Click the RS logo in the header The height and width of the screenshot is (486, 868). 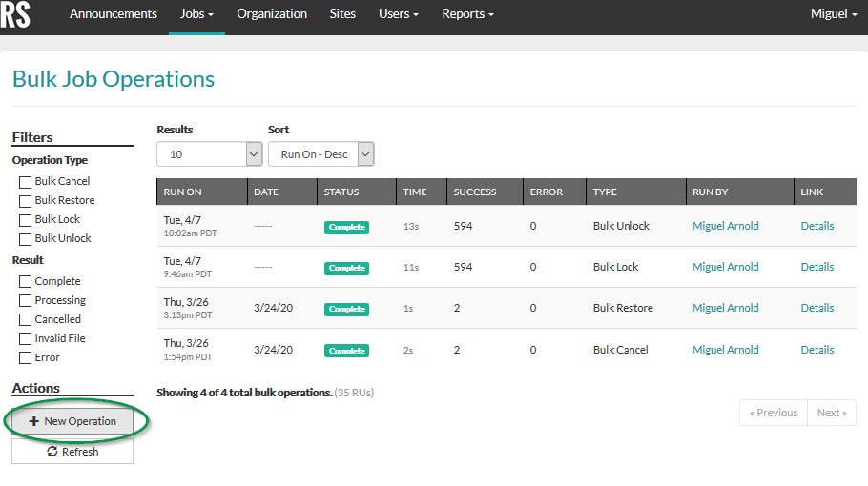pos(15,15)
